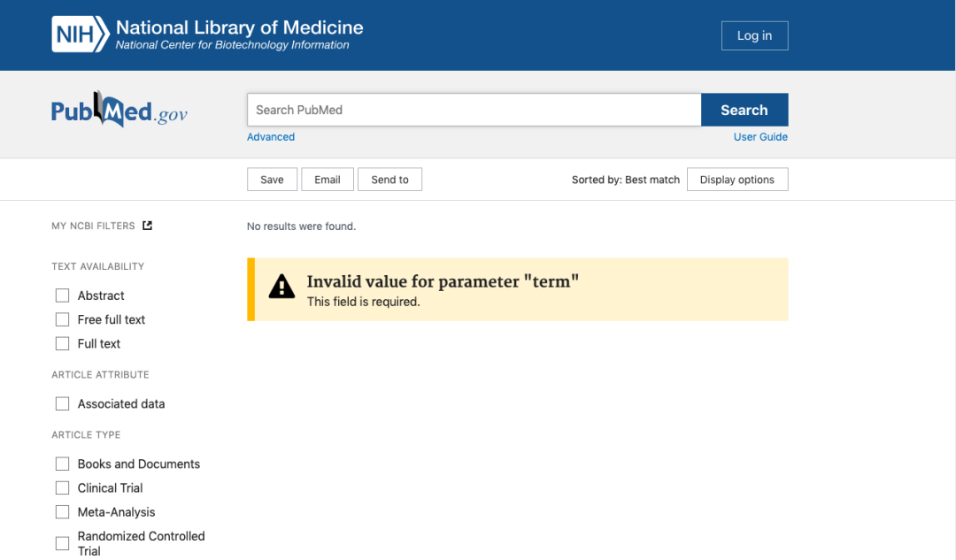Check the Meta-Analysis checkbox
This screenshot has height=560, width=956.
click(x=63, y=511)
